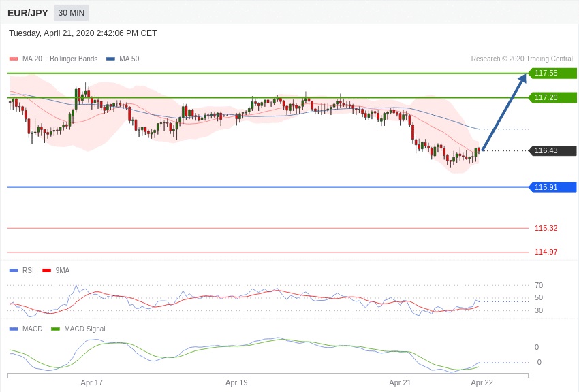Toggle the MACD legend label
Screen dimensions: 579x392
point(32,329)
